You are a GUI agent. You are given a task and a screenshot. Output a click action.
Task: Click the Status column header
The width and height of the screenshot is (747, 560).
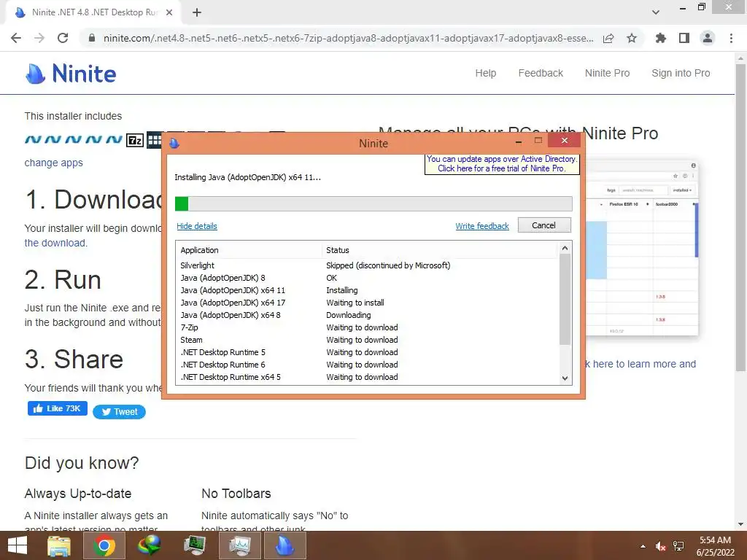439,250
